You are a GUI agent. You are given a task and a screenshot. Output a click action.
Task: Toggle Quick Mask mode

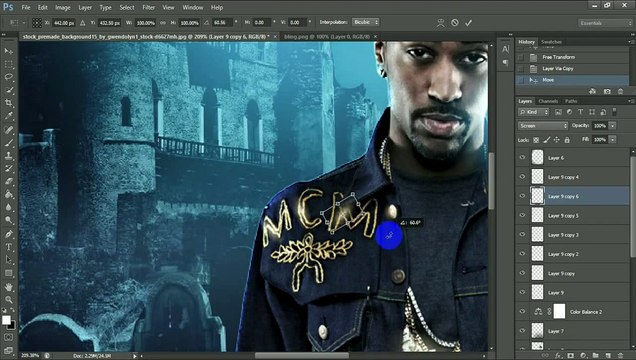(9, 337)
